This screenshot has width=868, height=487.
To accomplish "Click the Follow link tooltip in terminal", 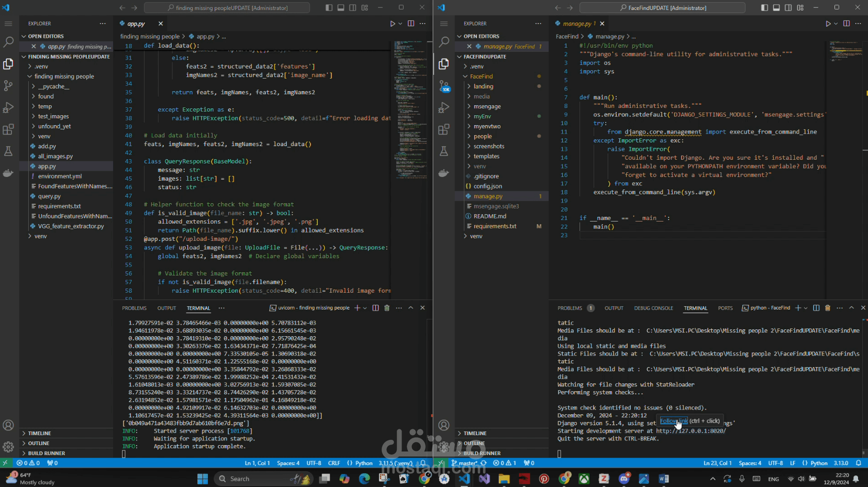I will click(x=673, y=421).
